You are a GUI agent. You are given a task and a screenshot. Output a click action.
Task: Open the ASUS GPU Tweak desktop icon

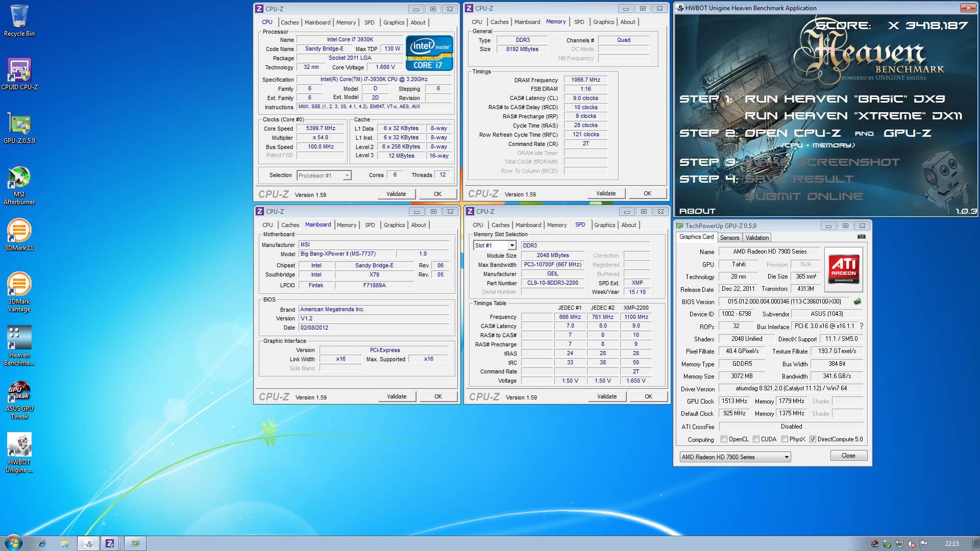(19, 399)
